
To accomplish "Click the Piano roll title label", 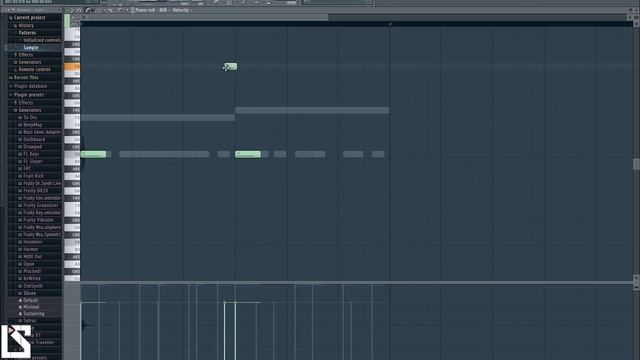I will coord(145,10).
